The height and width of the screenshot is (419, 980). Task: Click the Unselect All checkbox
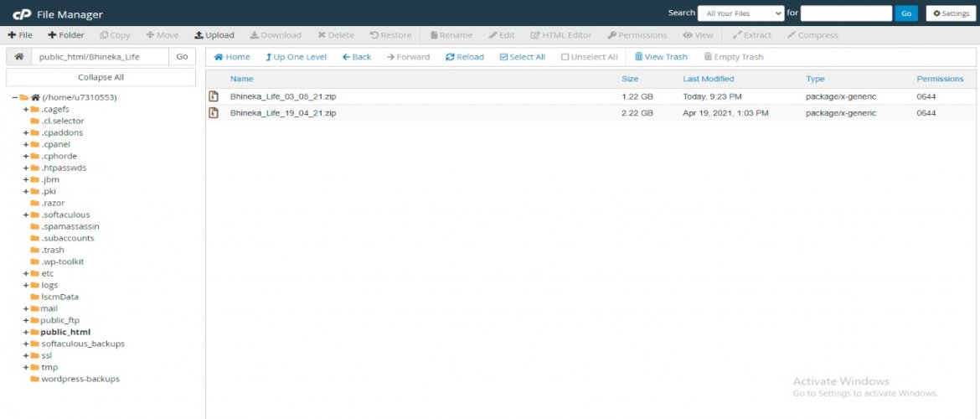(565, 57)
